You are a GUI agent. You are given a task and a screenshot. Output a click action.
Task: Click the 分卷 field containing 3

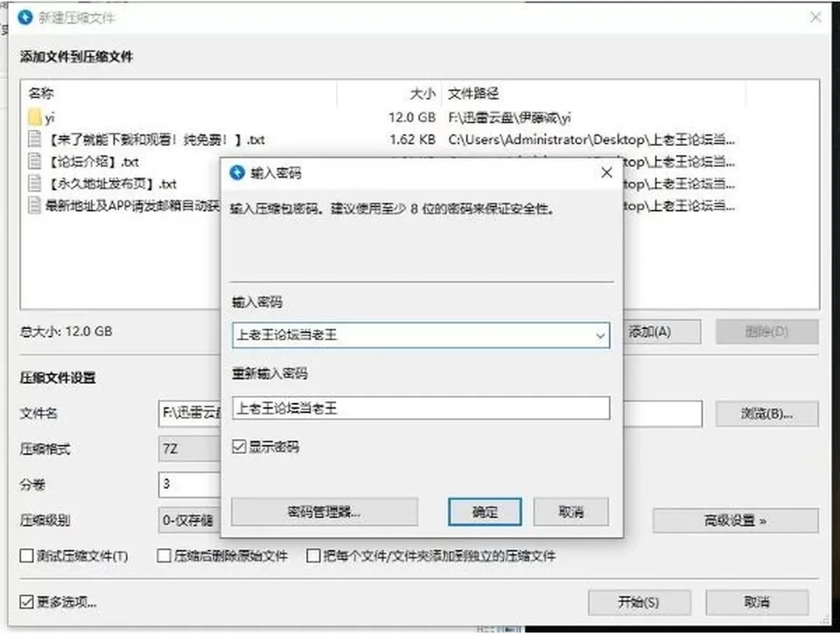pyautogui.click(x=190, y=484)
